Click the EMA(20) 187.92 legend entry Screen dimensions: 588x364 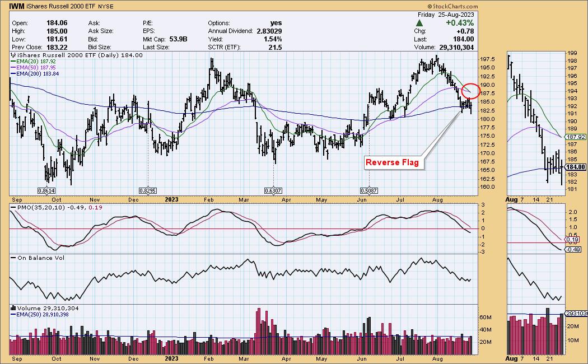pos(33,61)
